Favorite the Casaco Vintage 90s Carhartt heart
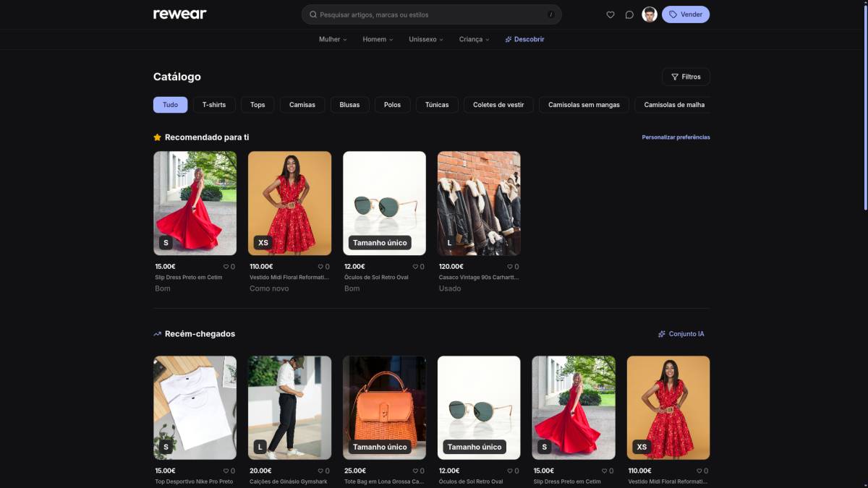 click(509, 267)
